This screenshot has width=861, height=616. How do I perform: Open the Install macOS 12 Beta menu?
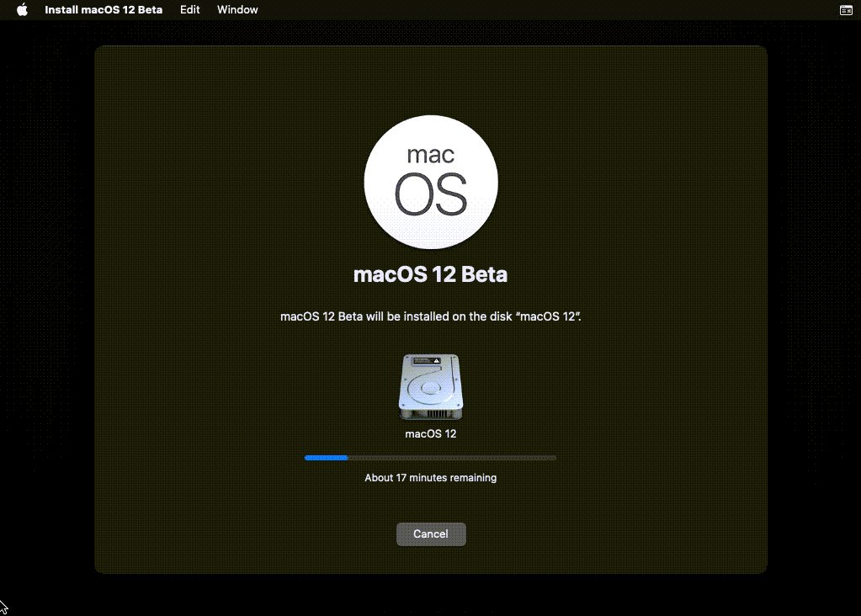point(104,10)
